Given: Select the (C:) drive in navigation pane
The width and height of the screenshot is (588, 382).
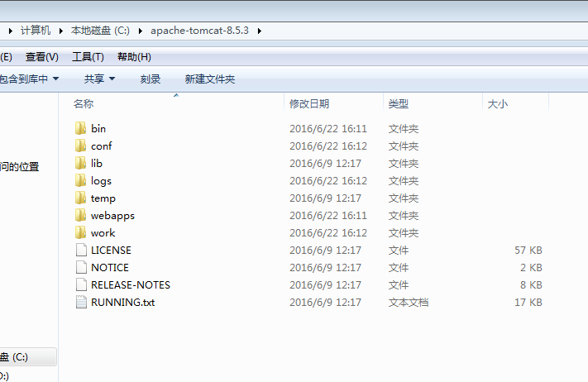Looking at the screenshot, I should (28, 356).
